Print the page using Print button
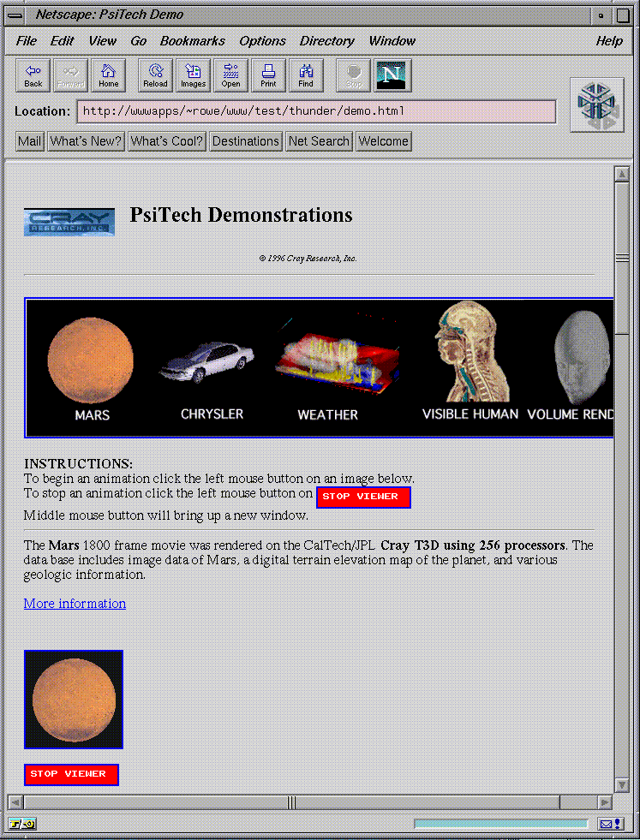The image size is (640, 840). 268,75
